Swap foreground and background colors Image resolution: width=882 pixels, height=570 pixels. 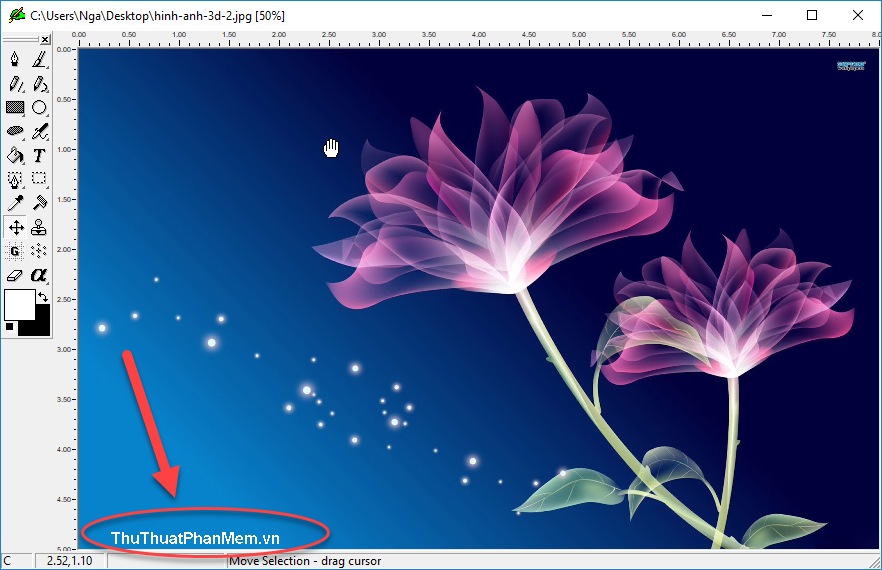pos(43,297)
